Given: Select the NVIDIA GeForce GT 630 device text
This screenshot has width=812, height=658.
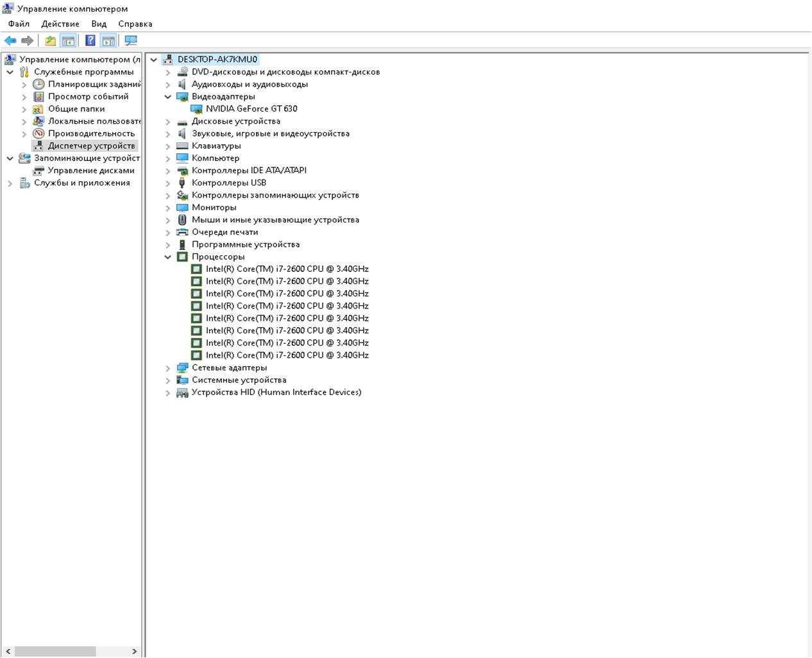Looking at the screenshot, I should 251,109.
